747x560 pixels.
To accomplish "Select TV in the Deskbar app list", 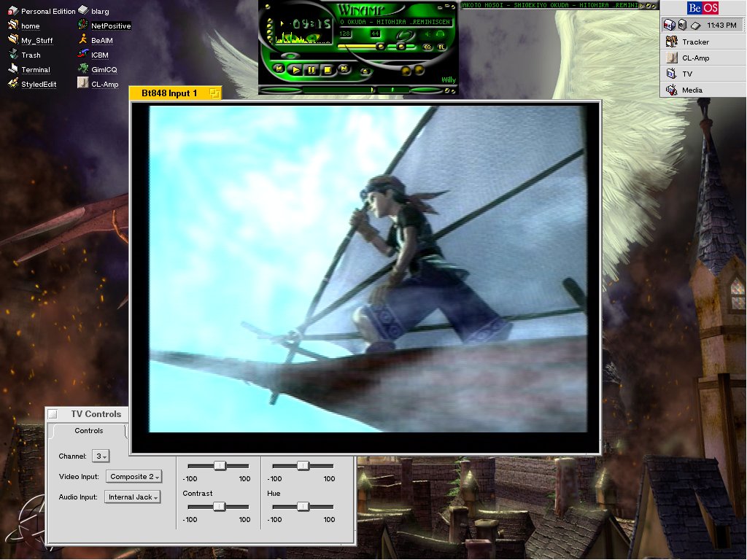I will [703, 74].
